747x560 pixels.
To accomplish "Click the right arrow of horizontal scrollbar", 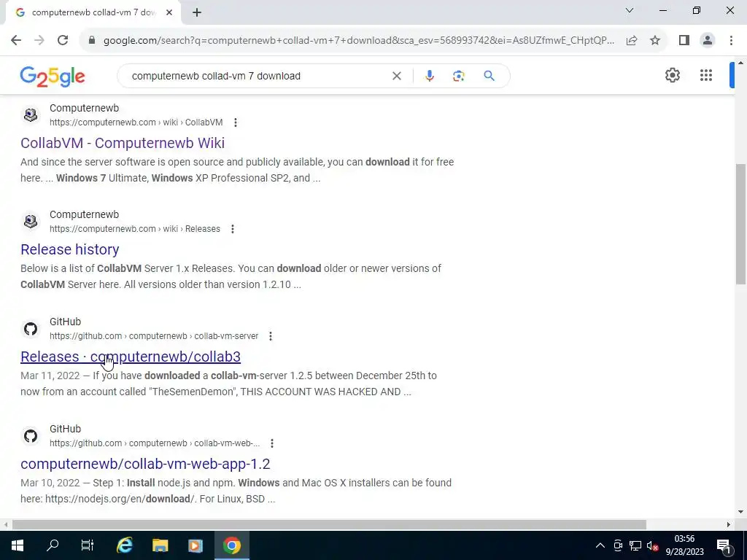I will tap(729, 524).
